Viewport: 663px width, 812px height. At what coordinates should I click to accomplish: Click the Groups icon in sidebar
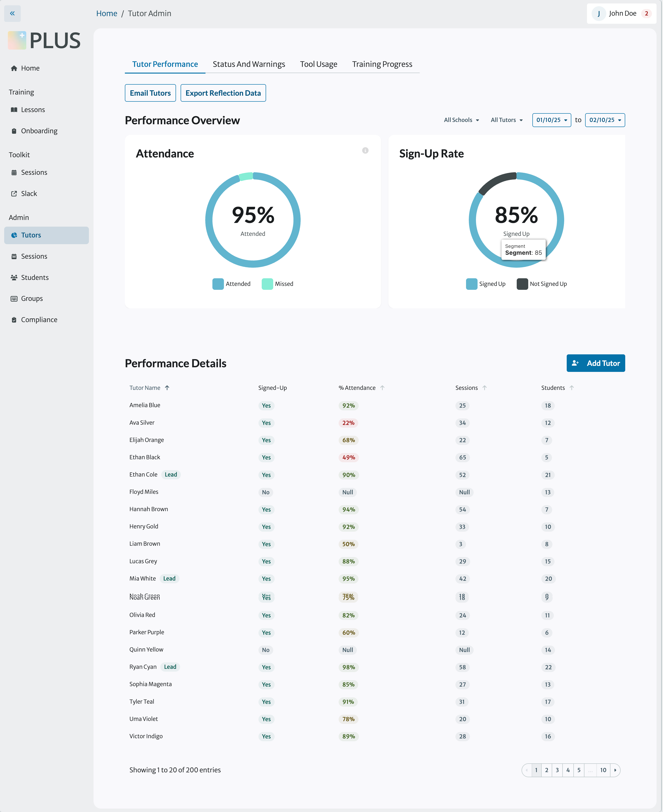click(14, 299)
